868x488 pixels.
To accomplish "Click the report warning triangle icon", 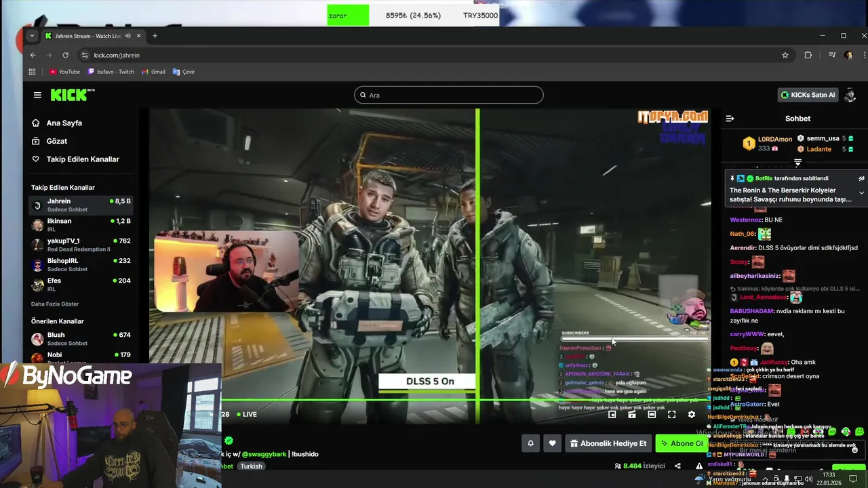I will coord(699,466).
